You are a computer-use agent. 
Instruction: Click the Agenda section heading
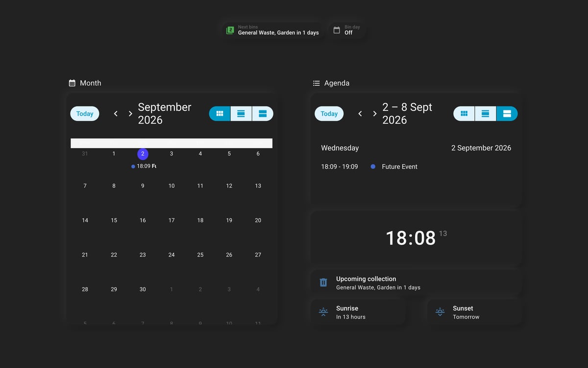tap(337, 83)
